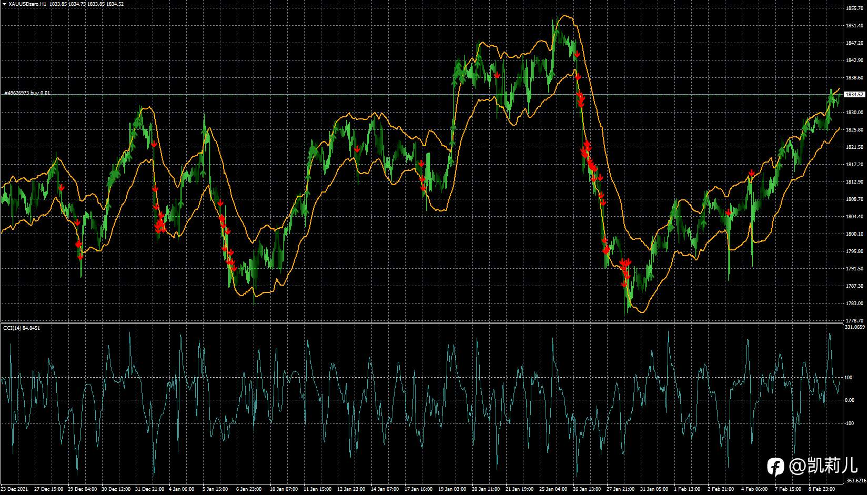Click the 21 Jan 19:00 time label
868x495 pixels.
coord(520,489)
